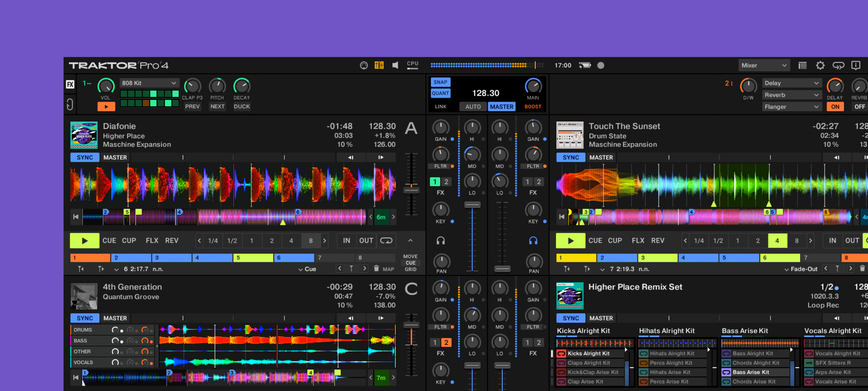This screenshot has height=391, width=868.
Task: Play the 808 Kit pattern player
Action: click(106, 107)
